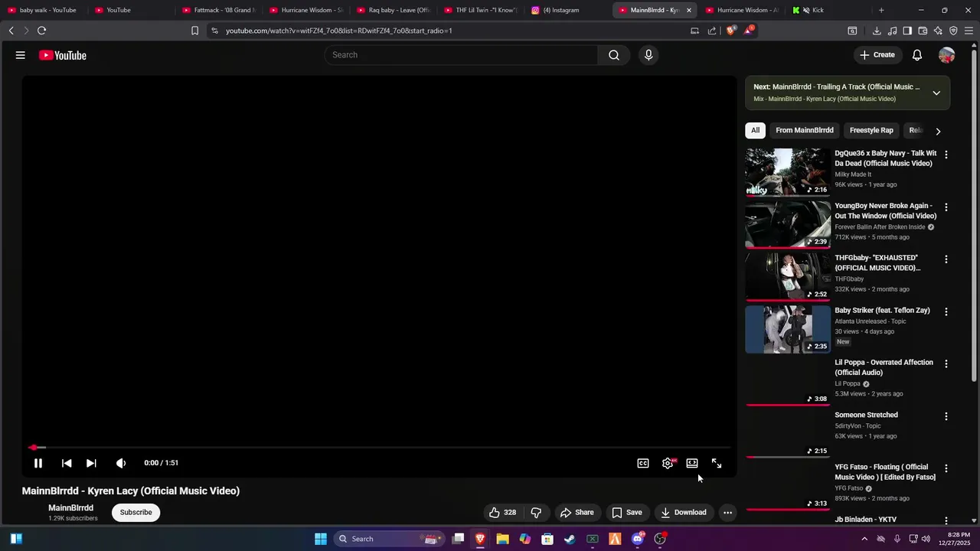Download the video
Viewport: 980px width, 551px height.
click(684, 513)
